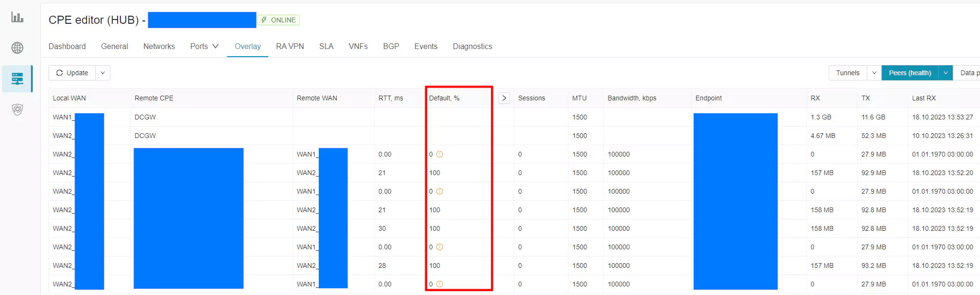Open the Peers (health) dropdown arrow
Viewport: 980px width, 295px height.
tap(945, 73)
